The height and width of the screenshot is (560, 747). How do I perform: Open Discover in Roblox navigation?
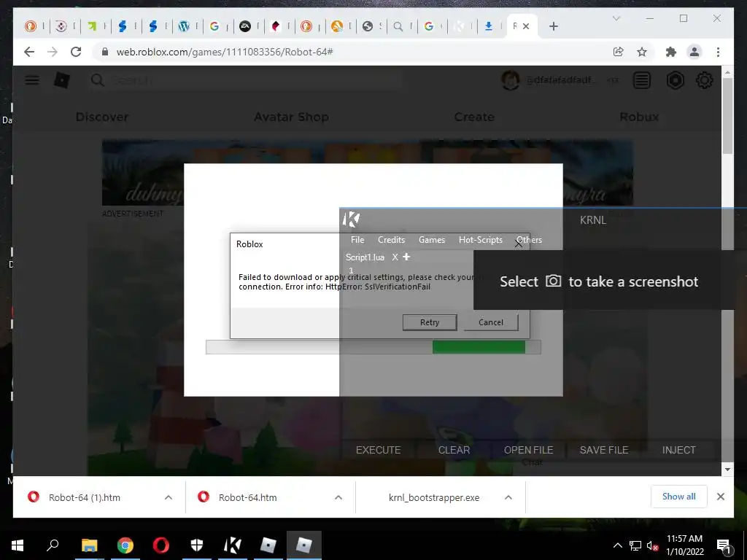click(102, 117)
